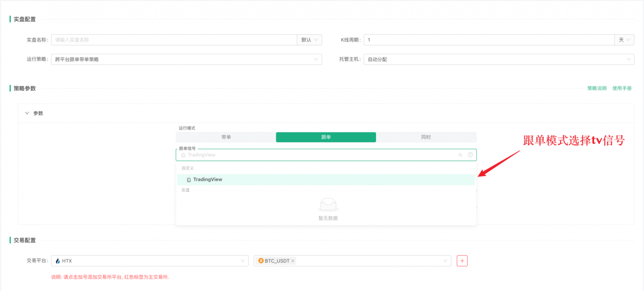The image size is (644, 291).
Task: Collapse the 参数 section with its chevron
Action: pyautogui.click(x=27, y=113)
